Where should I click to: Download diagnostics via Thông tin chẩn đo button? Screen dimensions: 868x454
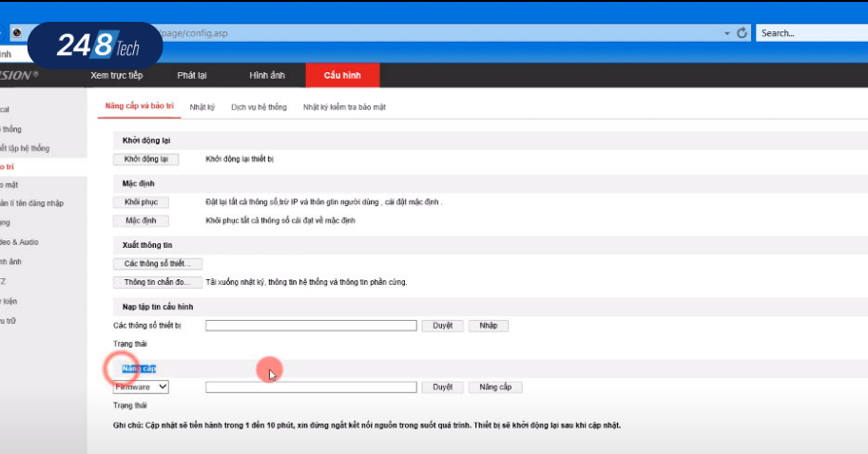click(158, 282)
